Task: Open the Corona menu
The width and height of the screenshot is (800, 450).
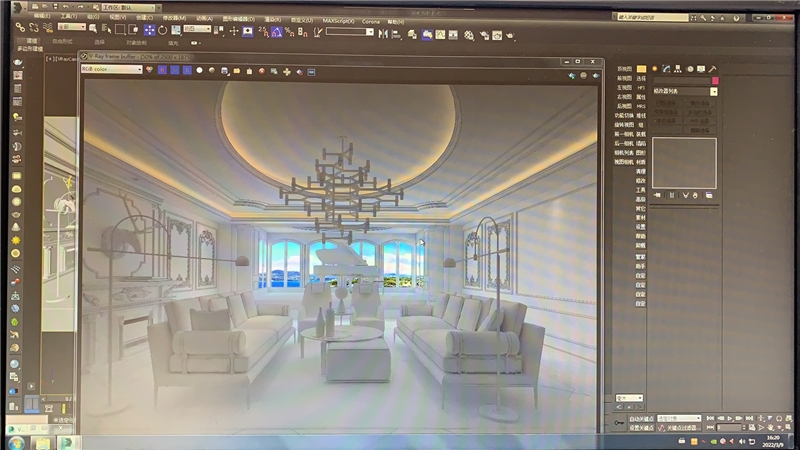Action: [x=369, y=18]
